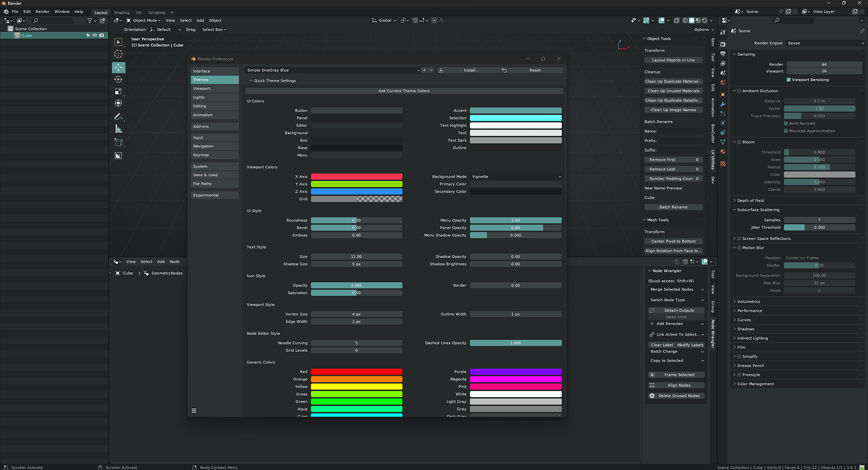Collapse the Quick Theme Settings section

tap(274, 80)
